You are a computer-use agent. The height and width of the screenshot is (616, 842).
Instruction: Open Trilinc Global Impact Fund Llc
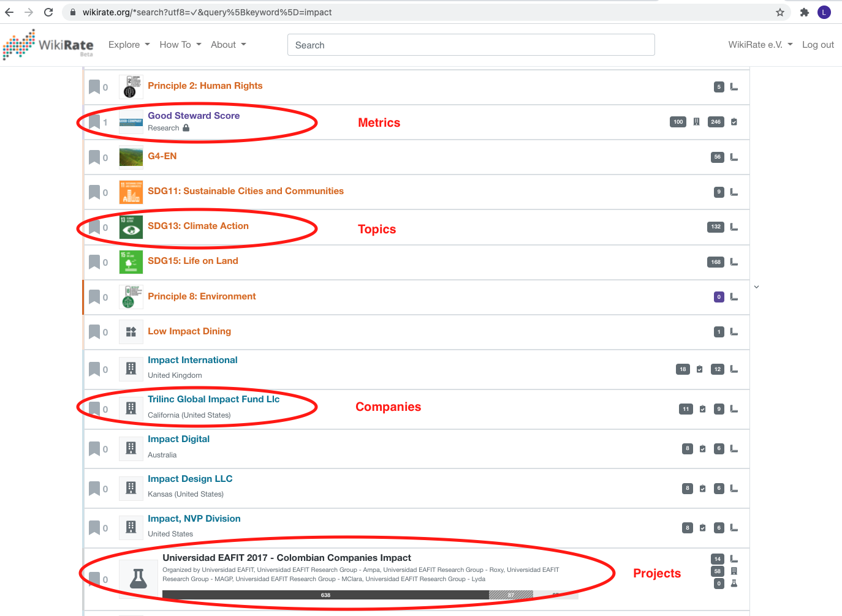pyautogui.click(x=213, y=399)
